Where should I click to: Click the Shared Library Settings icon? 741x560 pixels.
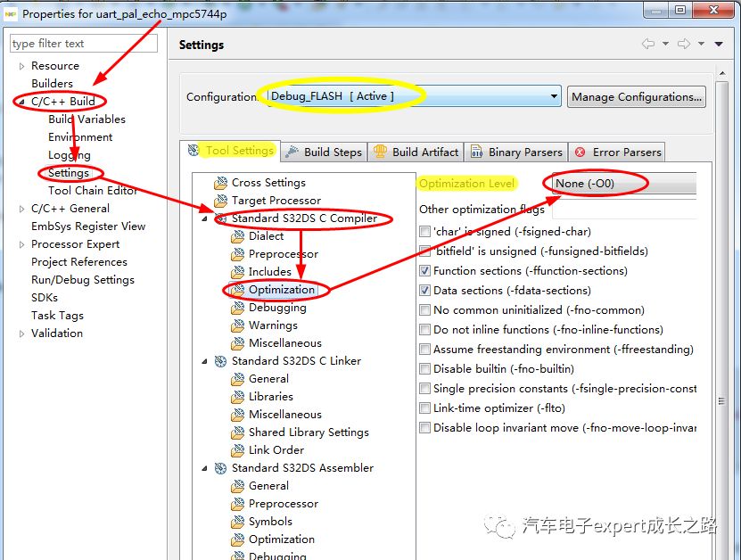point(238,432)
